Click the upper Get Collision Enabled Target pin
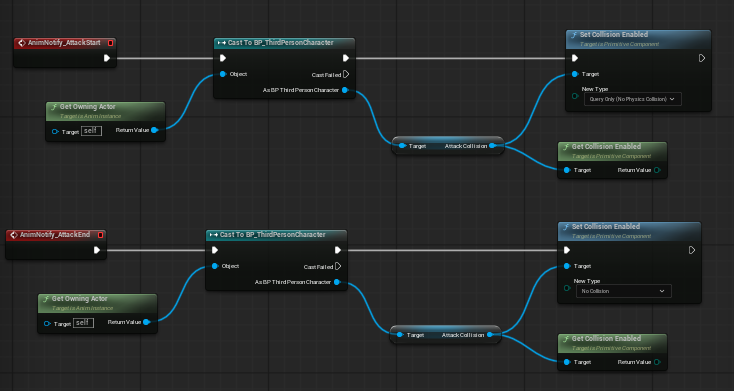The height and width of the screenshot is (391, 734). [x=567, y=170]
